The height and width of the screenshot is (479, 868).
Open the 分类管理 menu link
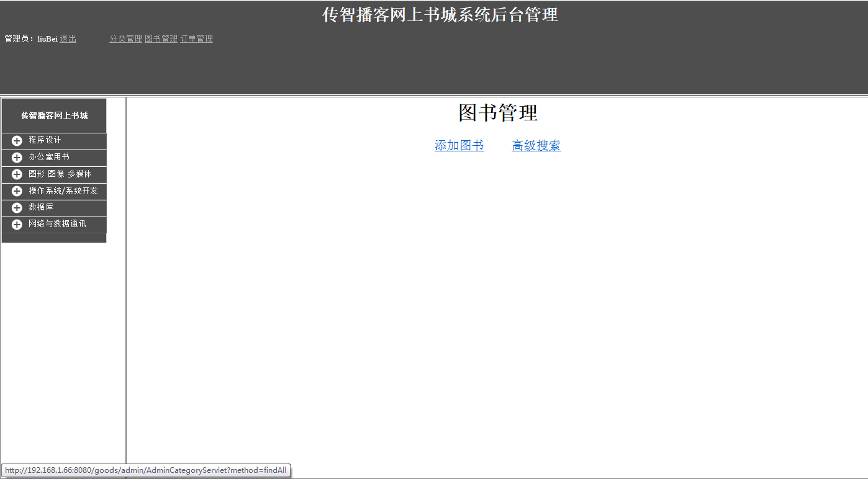coord(126,38)
